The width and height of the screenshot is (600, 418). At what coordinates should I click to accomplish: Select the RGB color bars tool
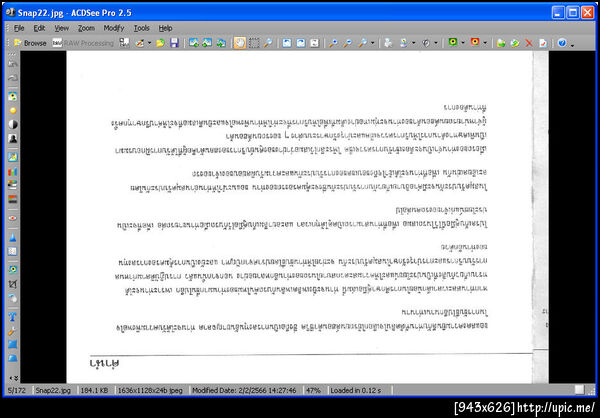coord(13,171)
